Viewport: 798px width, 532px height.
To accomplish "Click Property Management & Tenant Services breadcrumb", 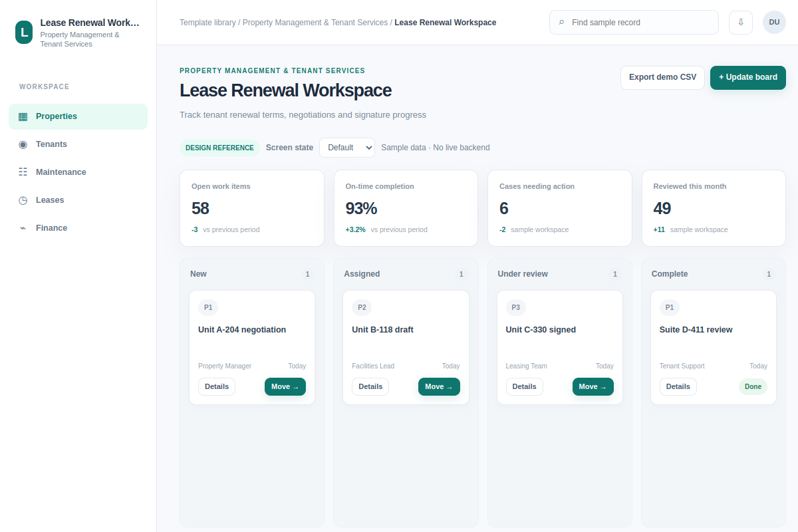I will tap(315, 23).
